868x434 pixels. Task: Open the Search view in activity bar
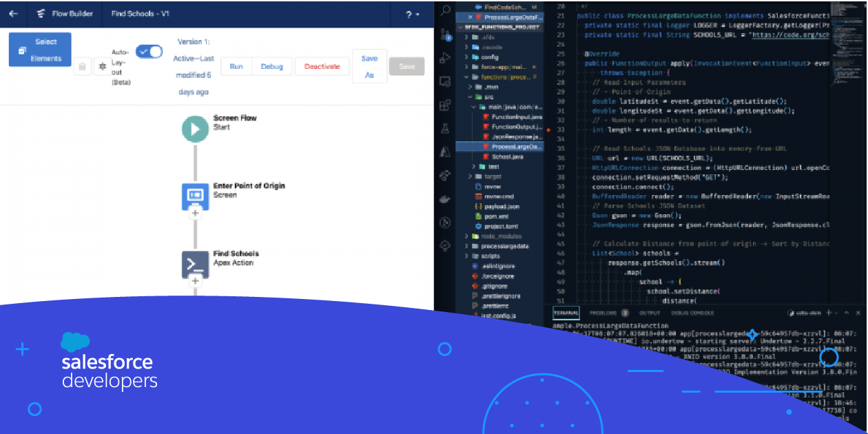445,10
